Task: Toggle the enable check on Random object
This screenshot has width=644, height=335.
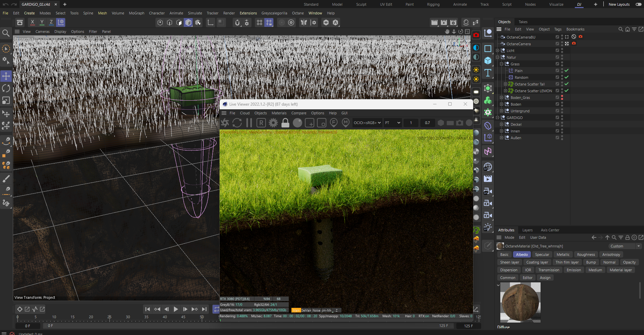Action: [x=566, y=77]
